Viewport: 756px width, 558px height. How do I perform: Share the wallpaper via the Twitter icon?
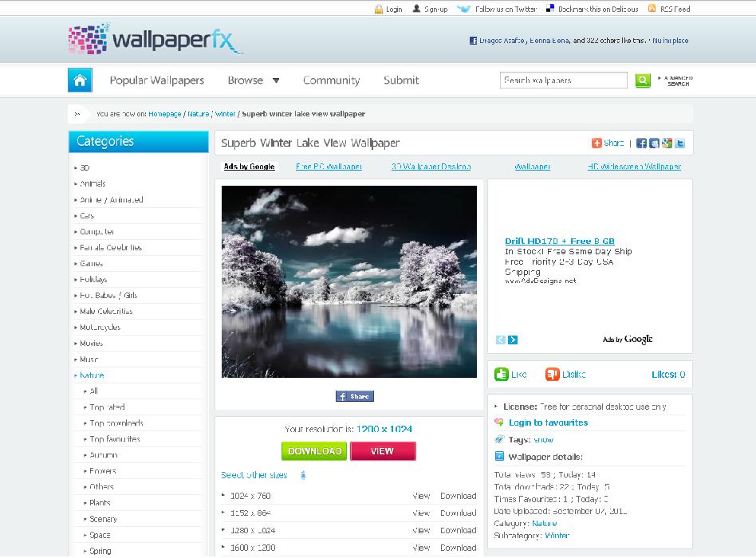[680, 143]
